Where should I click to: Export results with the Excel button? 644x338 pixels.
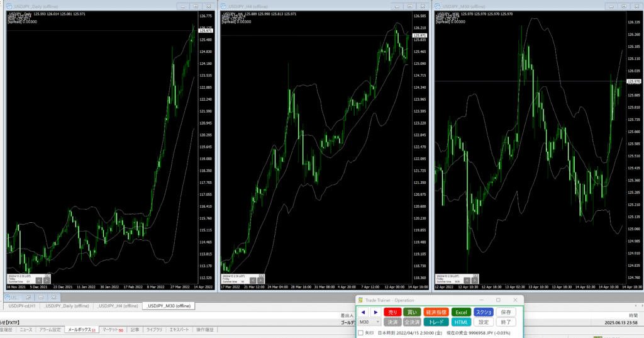pyautogui.click(x=461, y=312)
